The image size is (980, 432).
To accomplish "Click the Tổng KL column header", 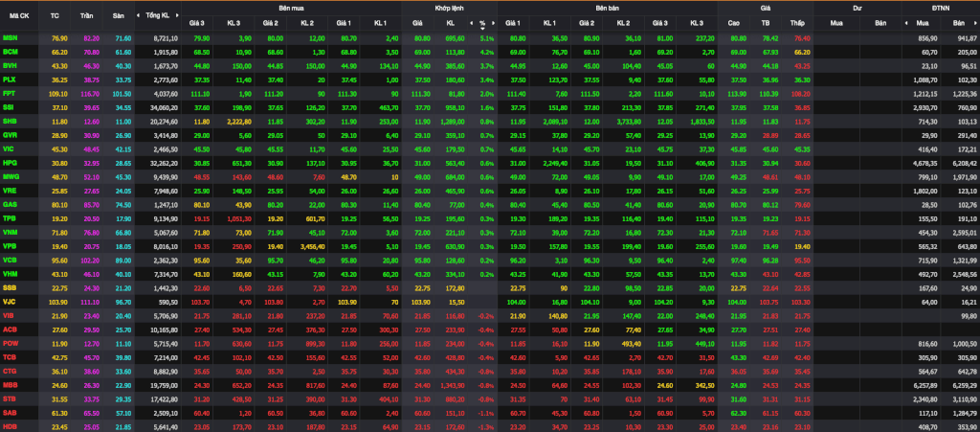I will click(x=158, y=15).
